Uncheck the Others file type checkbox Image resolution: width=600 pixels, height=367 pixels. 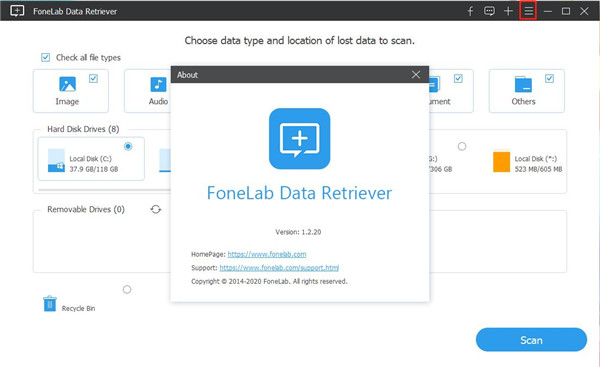(549, 78)
